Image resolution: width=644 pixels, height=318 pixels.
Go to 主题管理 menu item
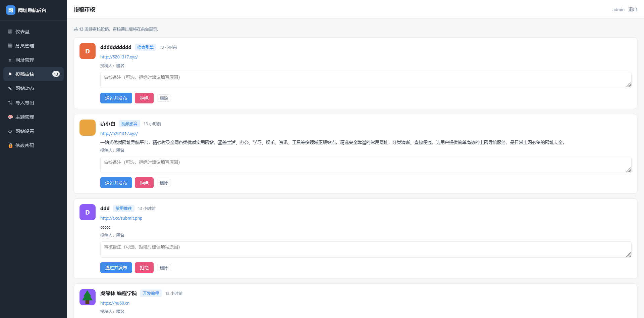pyautogui.click(x=34, y=117)
